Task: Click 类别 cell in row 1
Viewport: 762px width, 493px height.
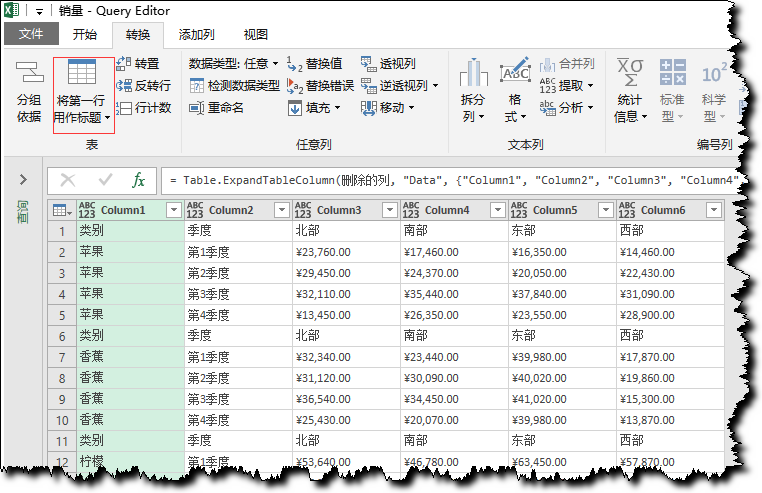Action: (x=130, y=231)
